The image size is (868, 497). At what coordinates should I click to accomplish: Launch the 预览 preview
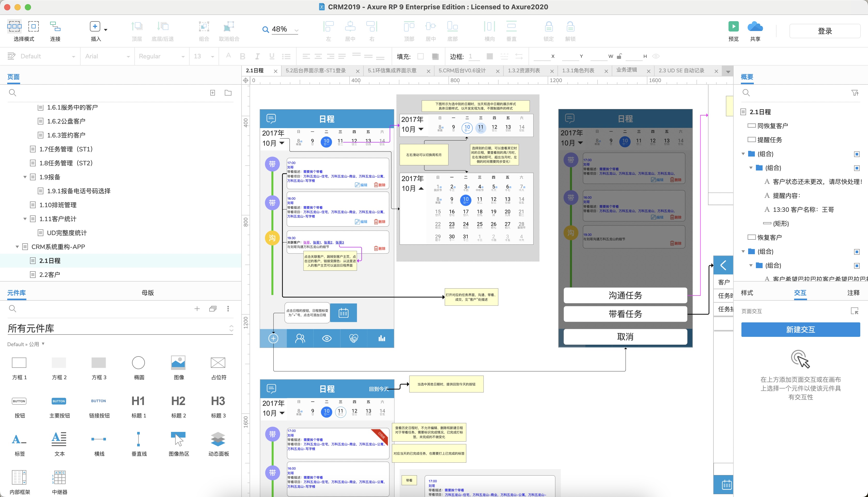click(x=733, y=26)
